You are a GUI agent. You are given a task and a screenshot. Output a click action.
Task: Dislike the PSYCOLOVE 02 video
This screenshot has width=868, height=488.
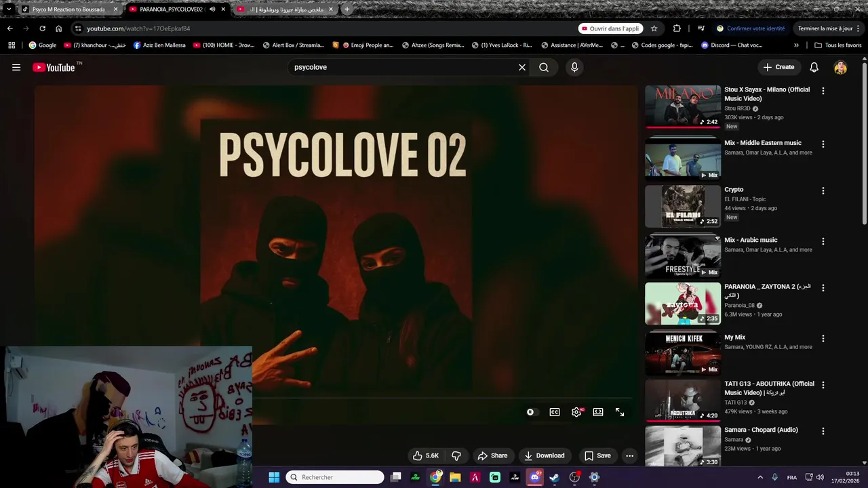click(x=456, y=455)
